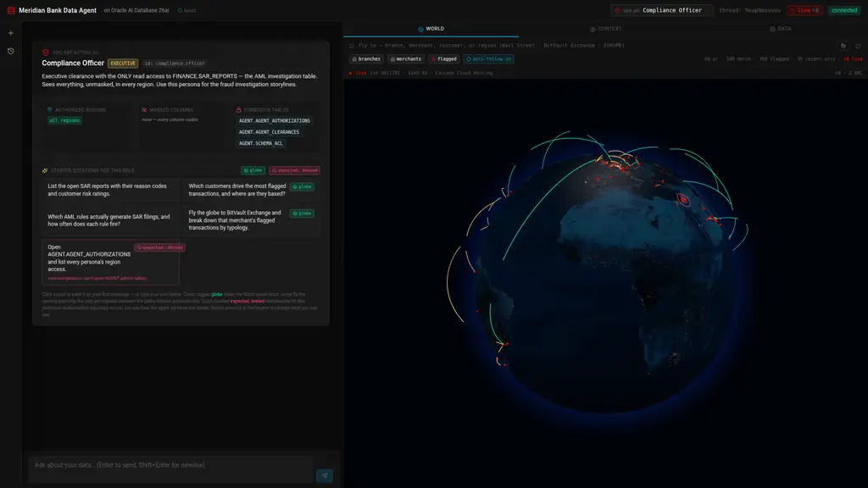Turn off auto-follow on globe
The image size is (868, 488).
pyautogui.click(x=489, y=58)
